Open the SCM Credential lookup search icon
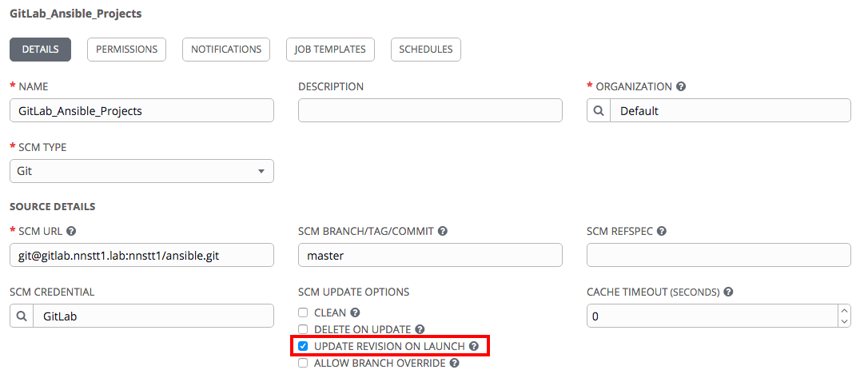Viewport: 868px width, 382px height. click(22, 316)
